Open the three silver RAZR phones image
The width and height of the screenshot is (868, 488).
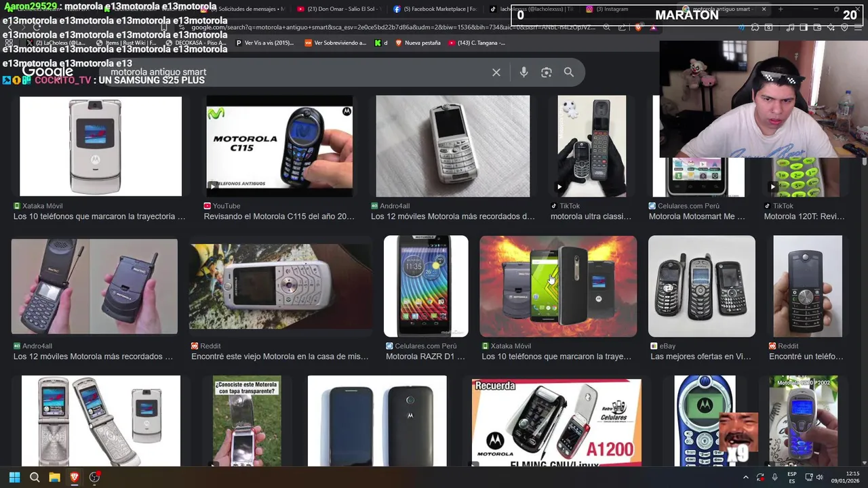tap(101, 421)
